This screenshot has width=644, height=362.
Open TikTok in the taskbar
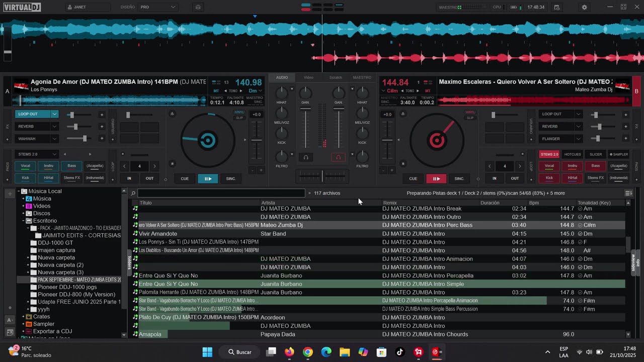400,352
